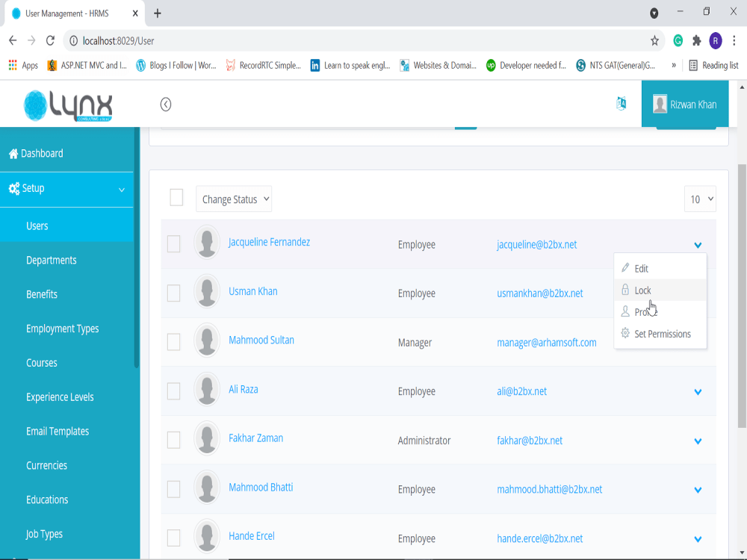Open Fakhar Zaman name link

pyautogui.click(x=255, y=438)
